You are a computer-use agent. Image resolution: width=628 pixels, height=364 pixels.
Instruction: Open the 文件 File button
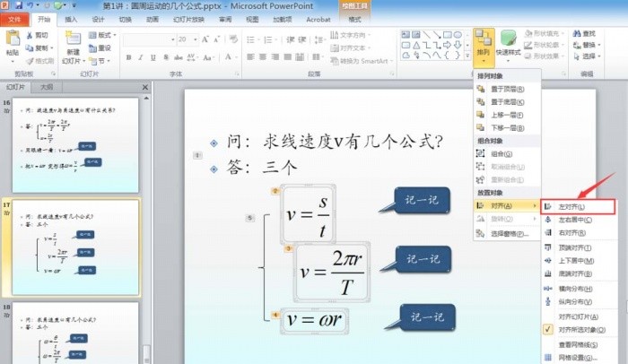(x=14, y=19)
